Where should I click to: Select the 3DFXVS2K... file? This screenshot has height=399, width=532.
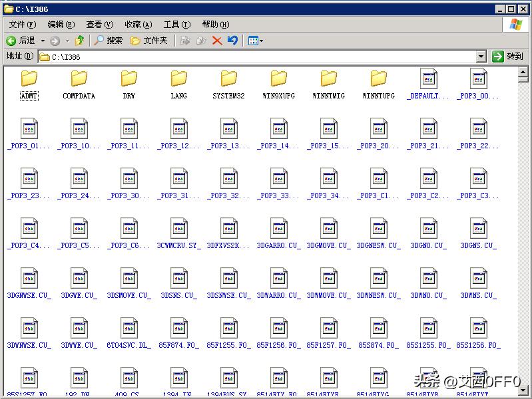coord(228,234)
